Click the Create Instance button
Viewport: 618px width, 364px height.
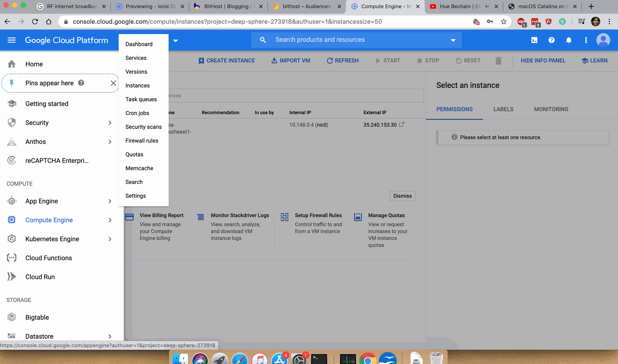(x=227, y=60)
